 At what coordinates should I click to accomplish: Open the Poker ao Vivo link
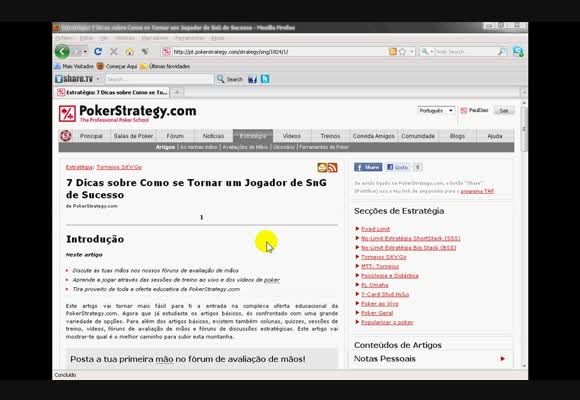380,304
